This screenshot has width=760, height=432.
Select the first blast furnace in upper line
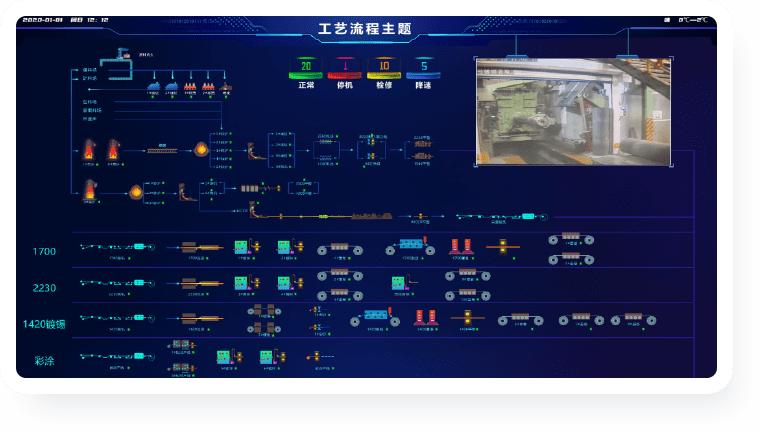coord(89,149)
